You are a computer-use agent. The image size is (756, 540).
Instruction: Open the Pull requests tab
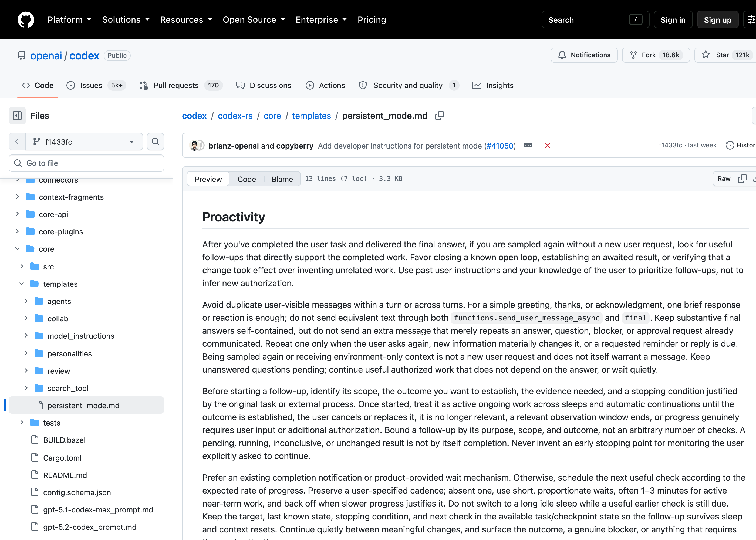(x=181, y=86)
